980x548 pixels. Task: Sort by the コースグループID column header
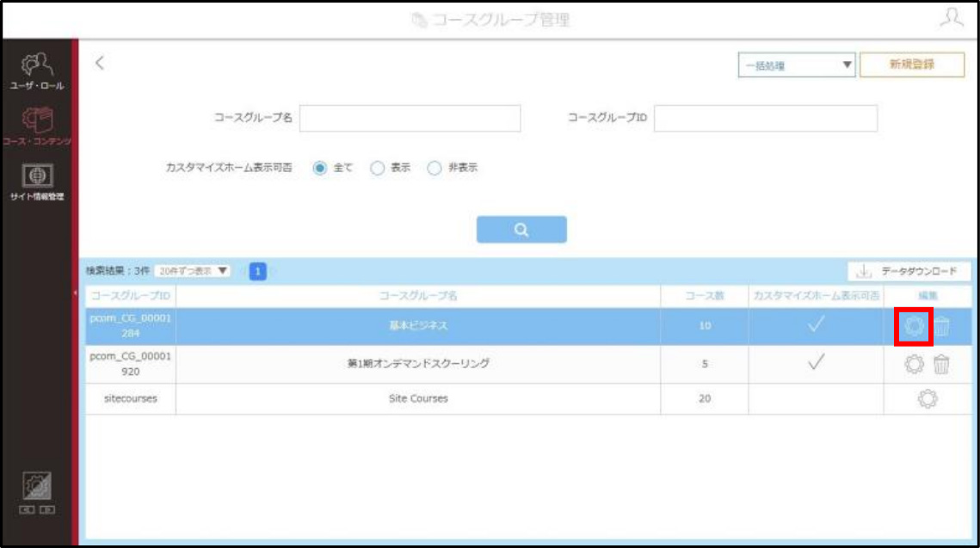131,296
